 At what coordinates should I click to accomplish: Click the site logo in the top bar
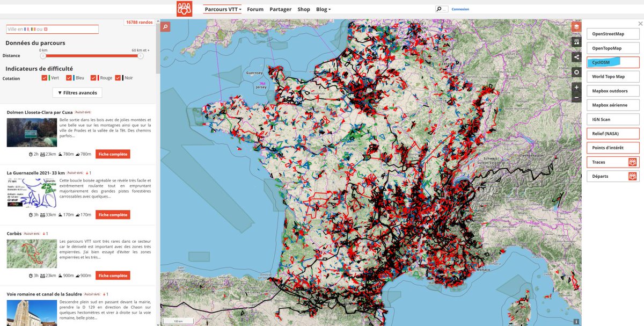click(184, 9)
